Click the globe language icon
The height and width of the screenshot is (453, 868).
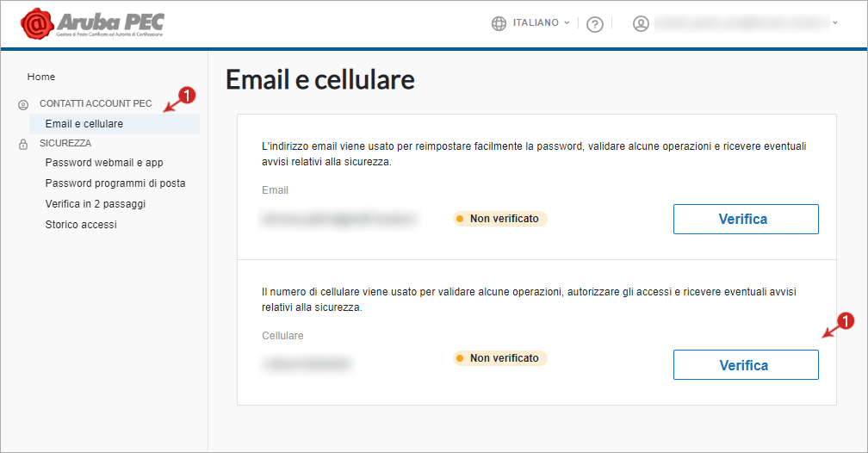(x=499, y=23)
